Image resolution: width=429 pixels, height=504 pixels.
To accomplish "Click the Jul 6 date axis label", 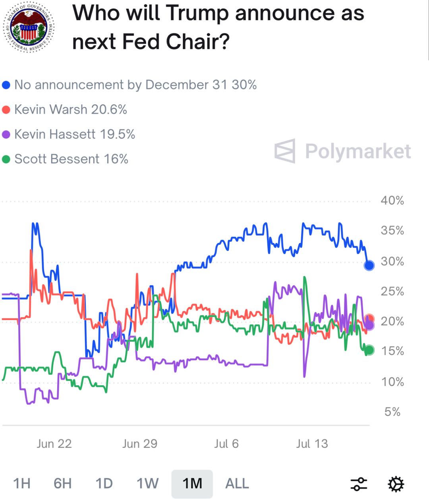I will click(226, 444).
